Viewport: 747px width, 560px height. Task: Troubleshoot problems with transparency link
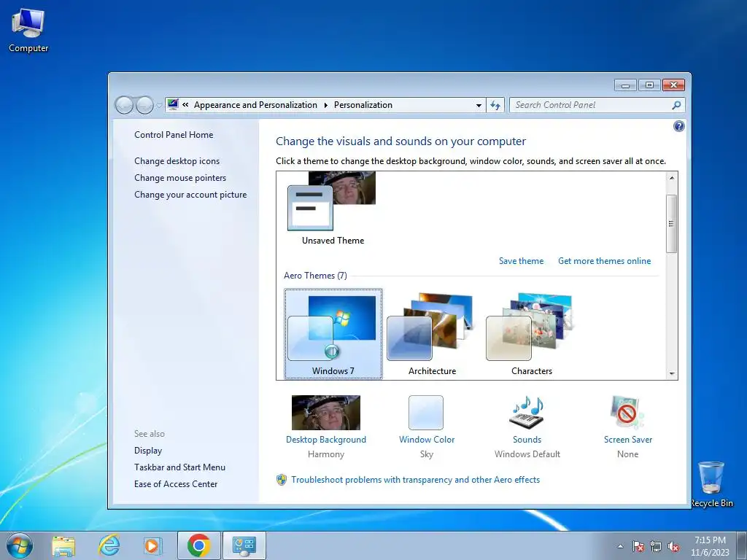[415, 480]
